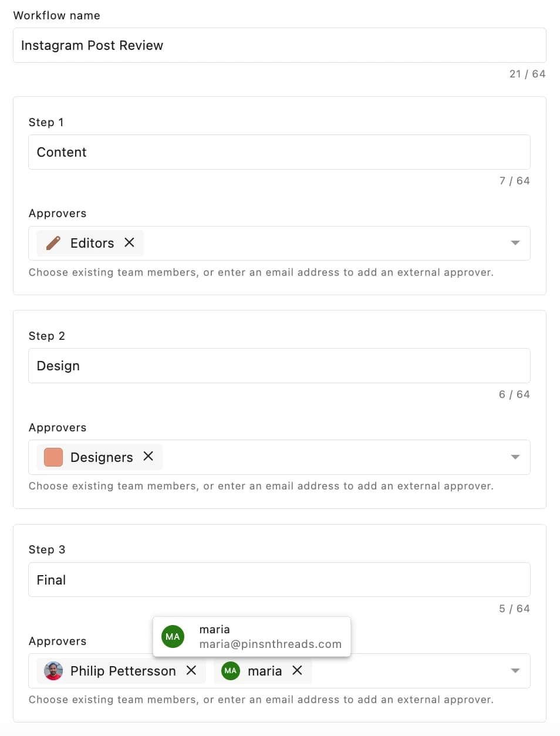Click the Step 1 name field containing Content
This screenshot has height=736, width=560.
(x=279, y=152)
